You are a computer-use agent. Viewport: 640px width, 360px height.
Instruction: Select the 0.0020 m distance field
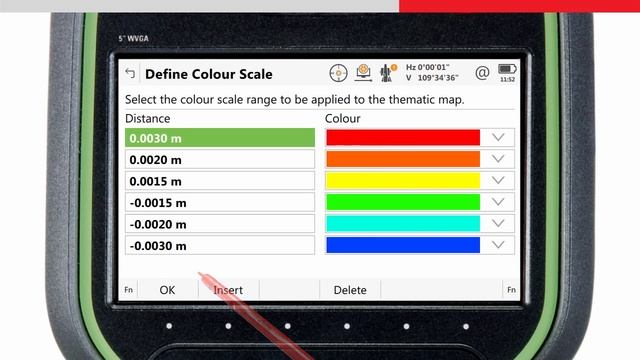coord(220,159)
